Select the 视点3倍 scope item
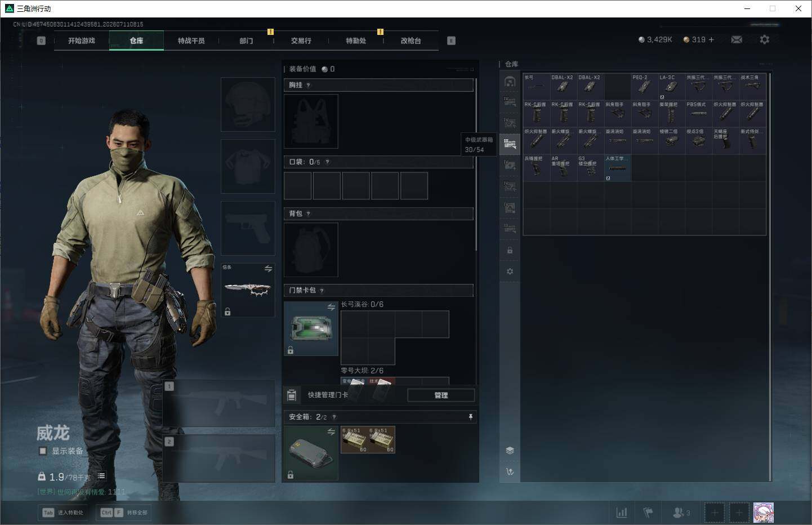Viewport: 812px width, 525px height. coord(699,141)
